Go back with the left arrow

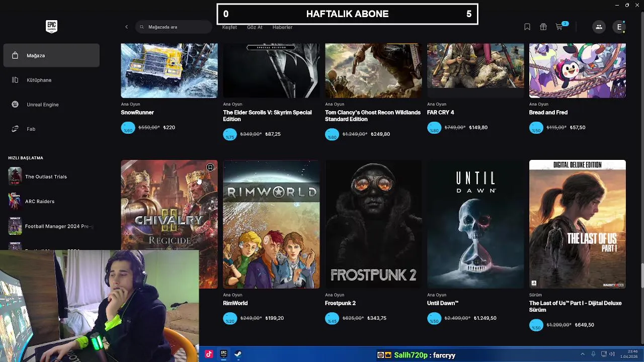(127, 27)
